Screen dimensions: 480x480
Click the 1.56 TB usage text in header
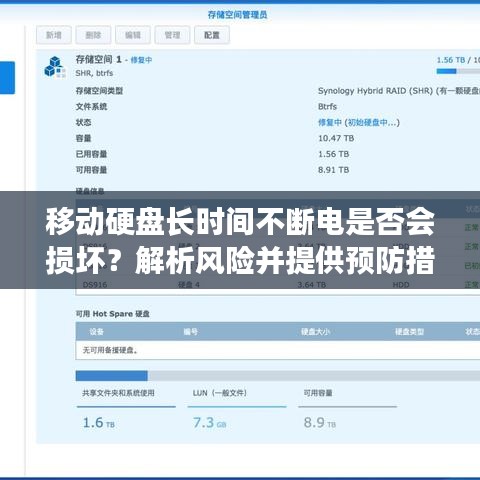pyautogui.click(x=451, y=60)
